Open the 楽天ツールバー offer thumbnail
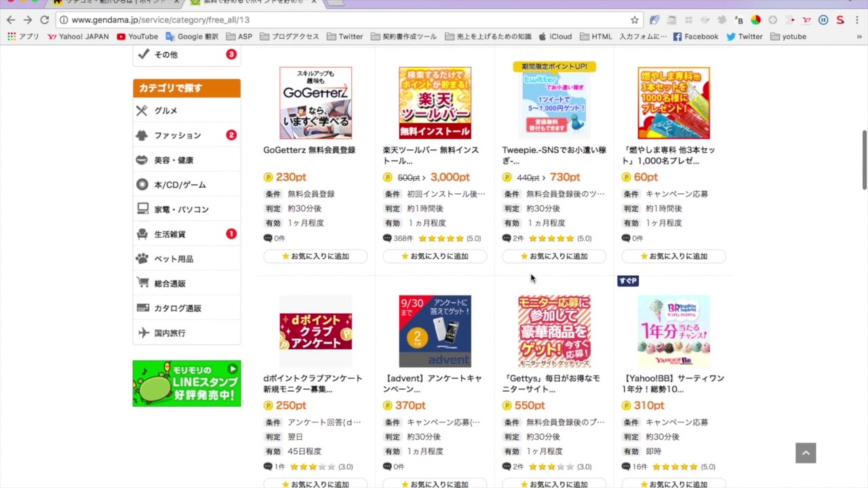 point(435,103)
